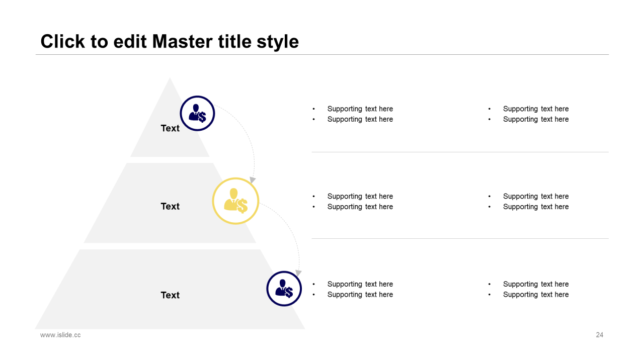Select the yellow businessman-dollar icon in the middle
Image resolution: width=644 pixels, height=362 pixels.
(235, 201)
